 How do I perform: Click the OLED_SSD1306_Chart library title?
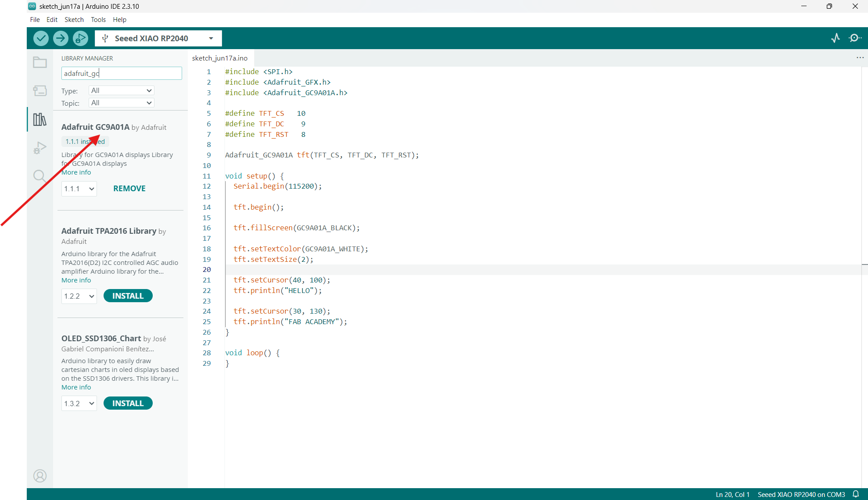(101, 339)
